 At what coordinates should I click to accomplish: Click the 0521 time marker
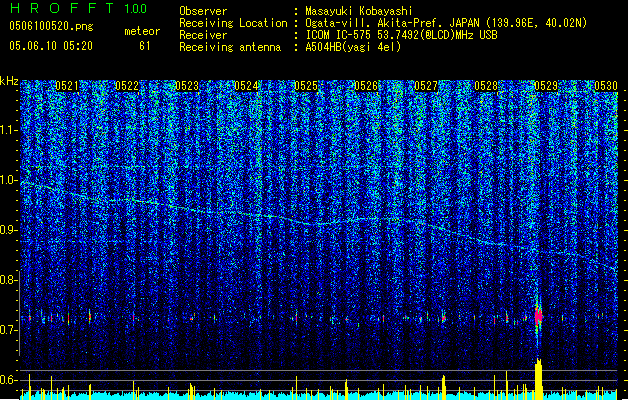[67, 86]
